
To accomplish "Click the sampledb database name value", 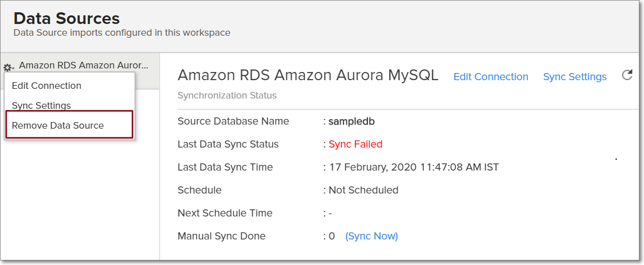I will point(353,122).
